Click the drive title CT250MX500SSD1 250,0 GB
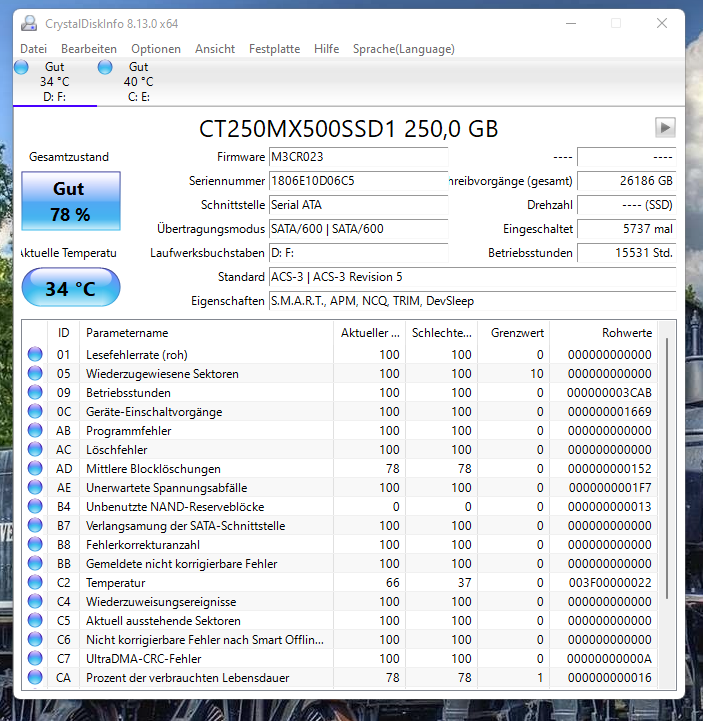The height and width of the screenshot is (721, 703). (349, 128)
